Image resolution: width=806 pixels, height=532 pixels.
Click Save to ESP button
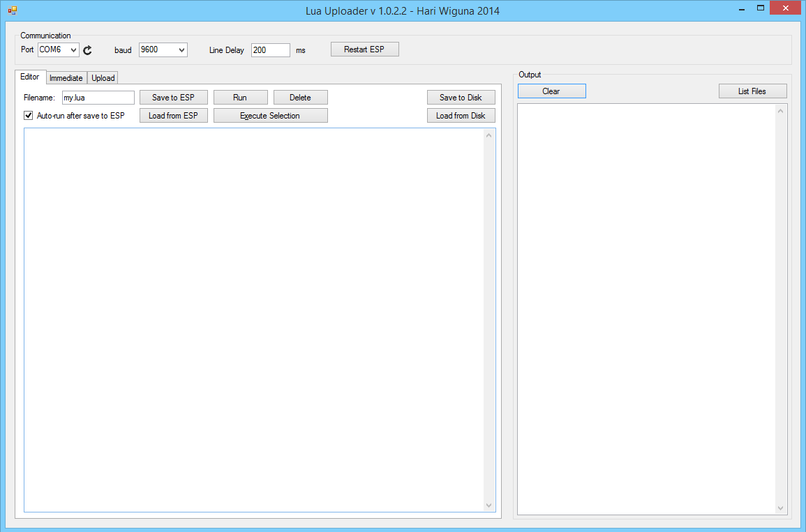pyautogui.click(x=173, y=98)
